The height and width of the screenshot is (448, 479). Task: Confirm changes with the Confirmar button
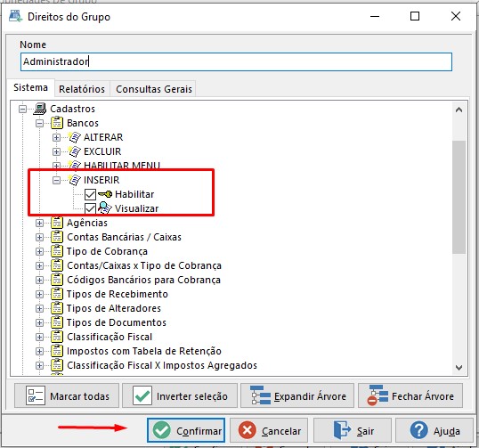coord(186,430)
